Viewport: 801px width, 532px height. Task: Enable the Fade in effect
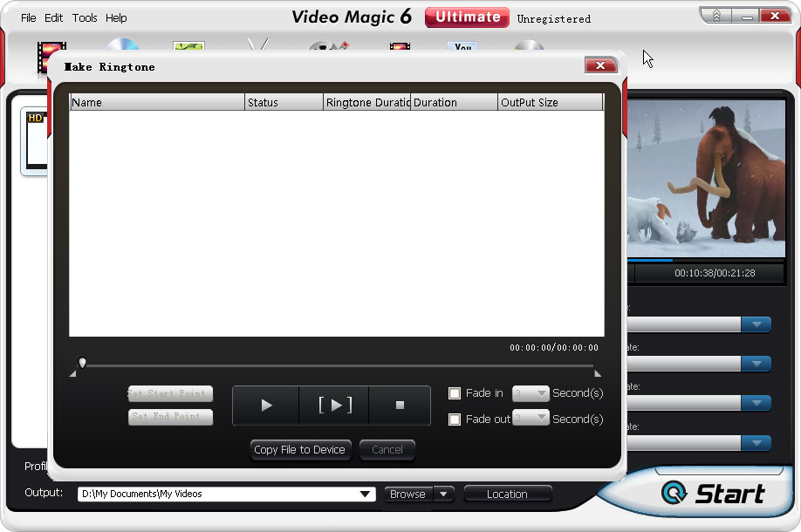(x=455, y=393)
